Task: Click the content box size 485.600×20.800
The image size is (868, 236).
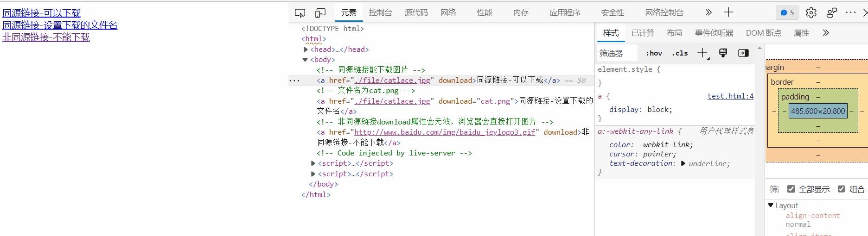Action: [818, 111]
